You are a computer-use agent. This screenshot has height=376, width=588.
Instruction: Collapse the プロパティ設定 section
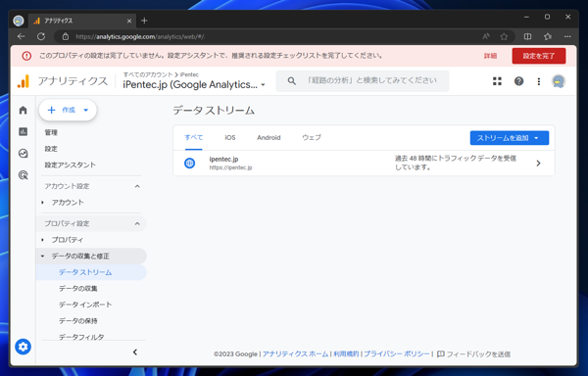[x=137, y=223]
